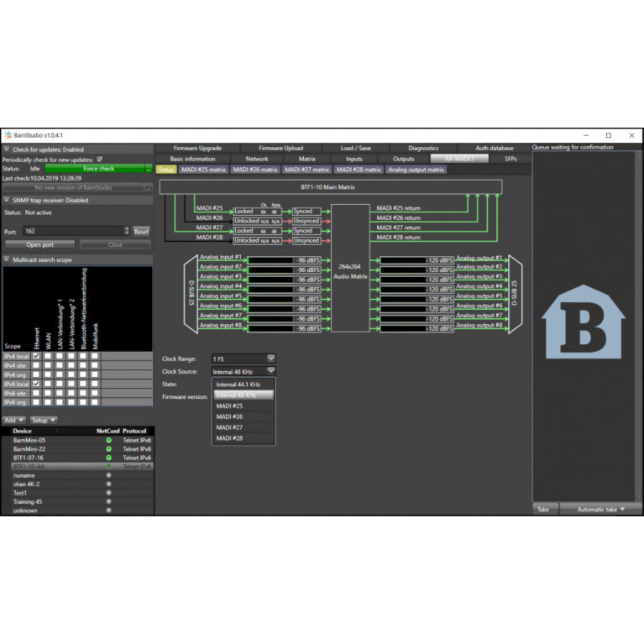Viewport: 644px width, 644px height.
Task: Click the 264x264 Audio Matrix block
Action: pos(350,268)
